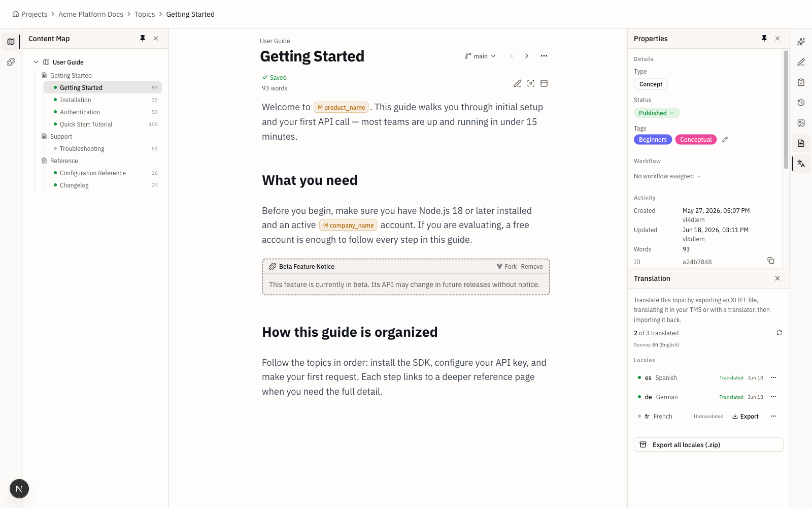The height and width of the screenshot is (508, 812).
Task: Open the No workflow assigned dropdown
Action: click(667, 176)
